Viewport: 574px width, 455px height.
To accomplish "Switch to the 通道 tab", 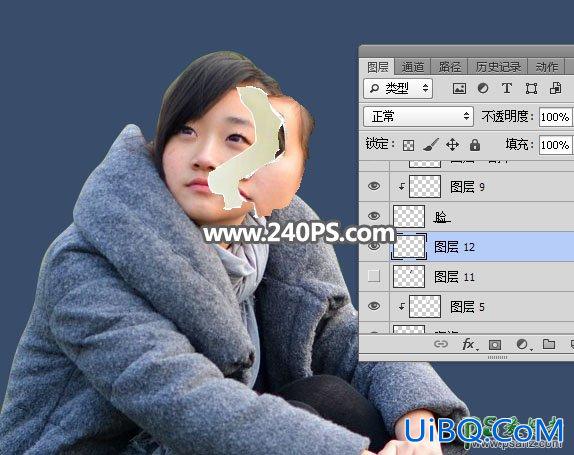I will point(413,67).
